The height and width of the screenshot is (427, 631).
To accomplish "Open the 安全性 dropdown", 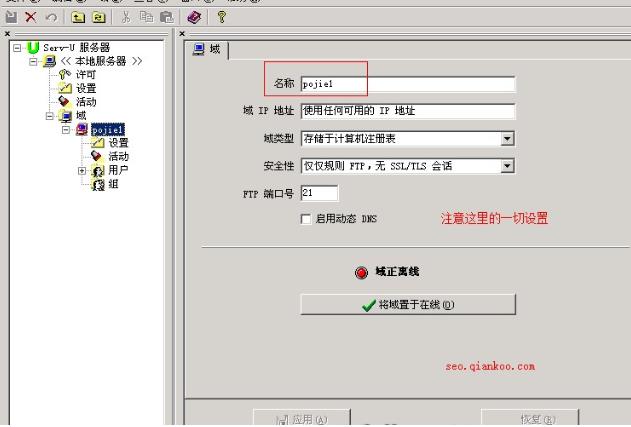I will pyautogui.click(x=507, y=166).
